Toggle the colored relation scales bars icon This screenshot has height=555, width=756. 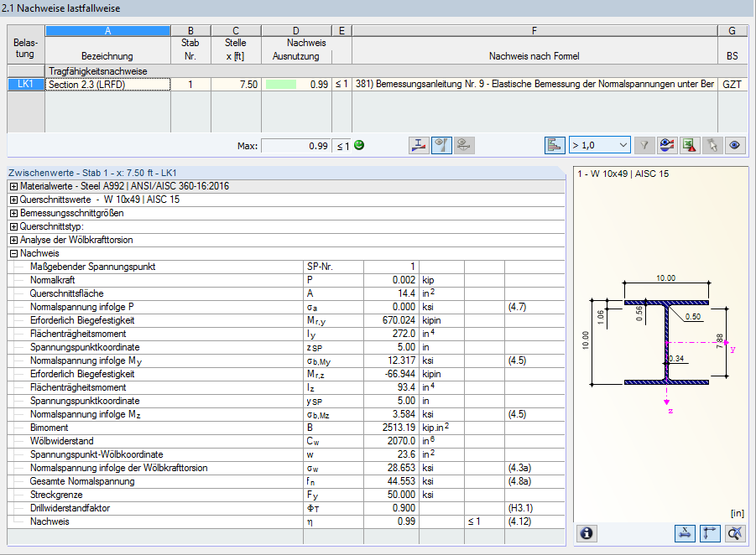[x=555, y=144]
